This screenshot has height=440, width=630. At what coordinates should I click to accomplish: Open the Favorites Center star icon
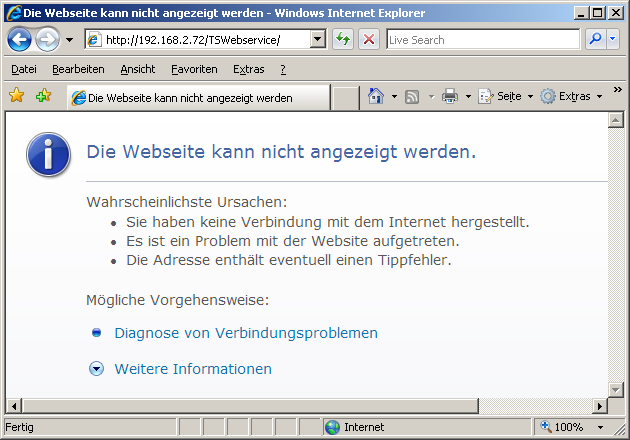pos(17,96)
